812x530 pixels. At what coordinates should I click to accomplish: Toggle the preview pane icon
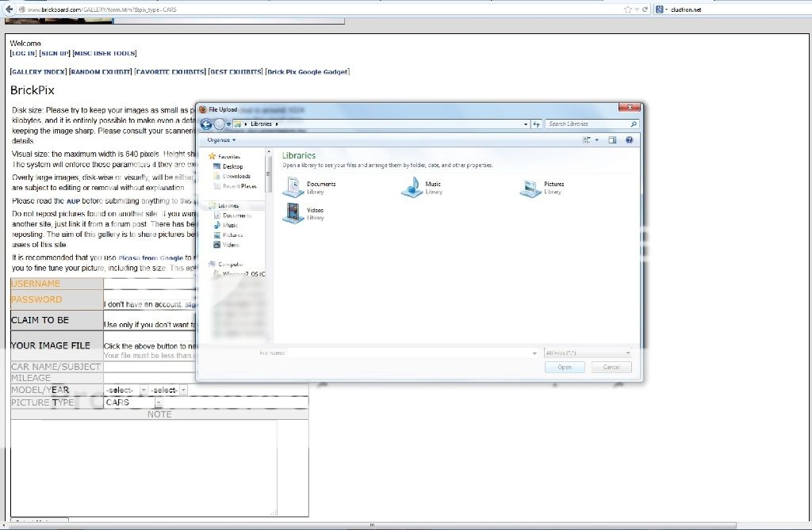pos(612,140)
